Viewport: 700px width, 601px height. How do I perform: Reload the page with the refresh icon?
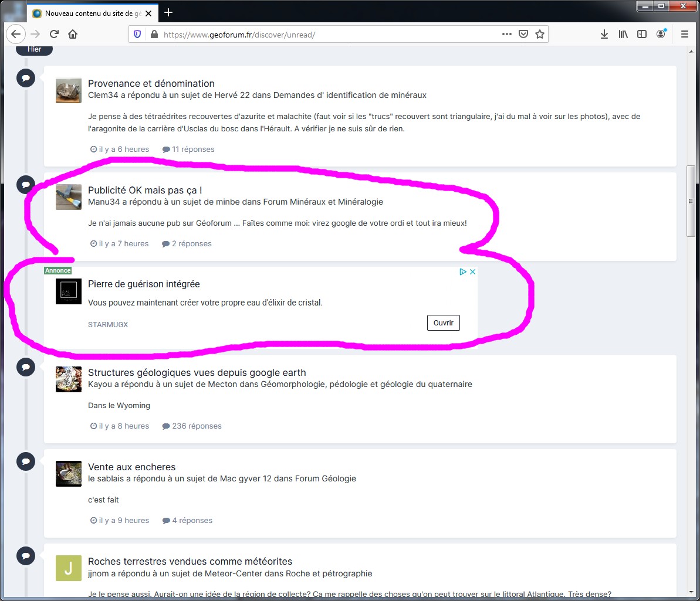coord(54,35)
